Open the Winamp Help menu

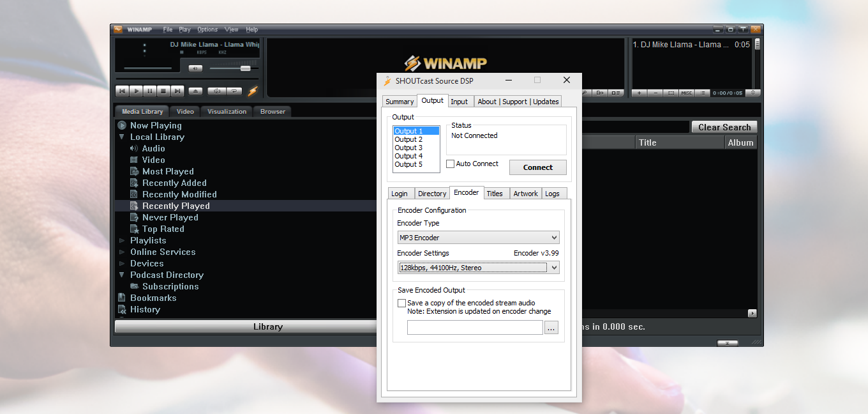pos(252,29)
